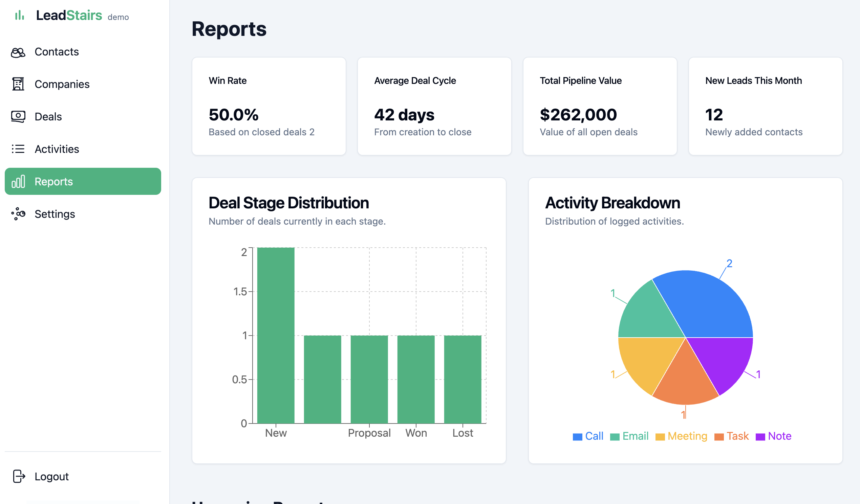
Task: Click the Logout icon
Action: 18,476
